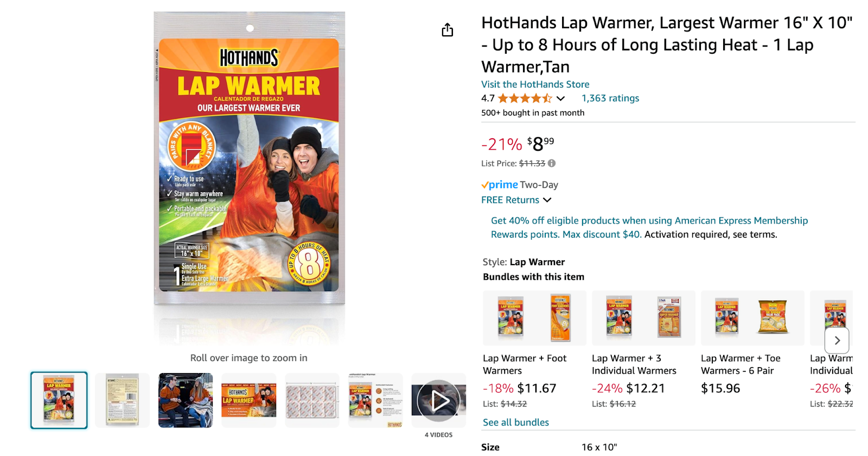Click the share icon above product image
868x456 pixels.
[x=447, y=30]
